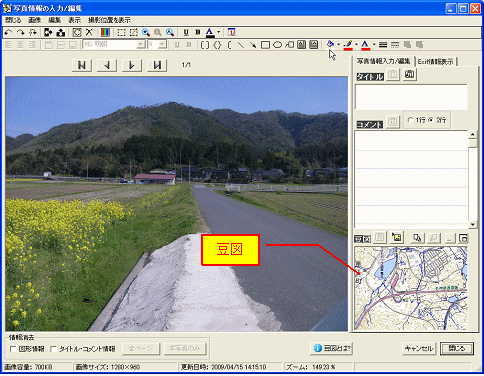This screenshot has width=484, height=376.
Task: Open the 画像 menu
Action: tap(35, 20)
